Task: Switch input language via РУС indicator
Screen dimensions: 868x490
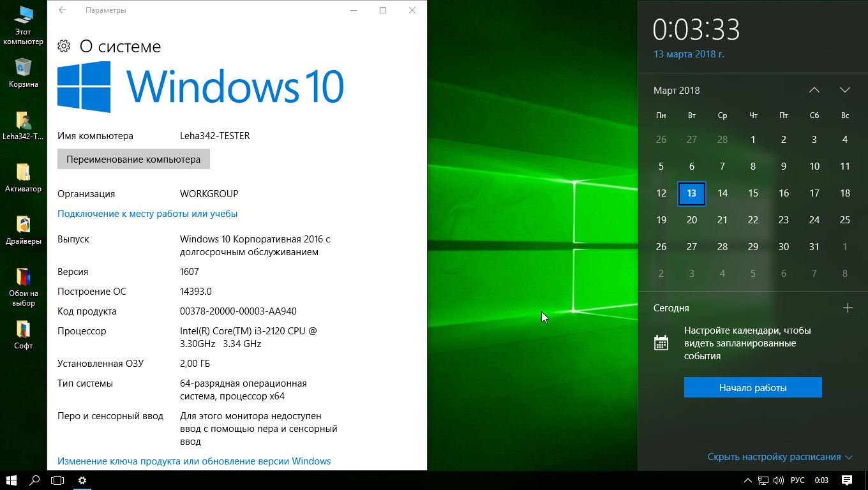Action: tap(798, 480)
